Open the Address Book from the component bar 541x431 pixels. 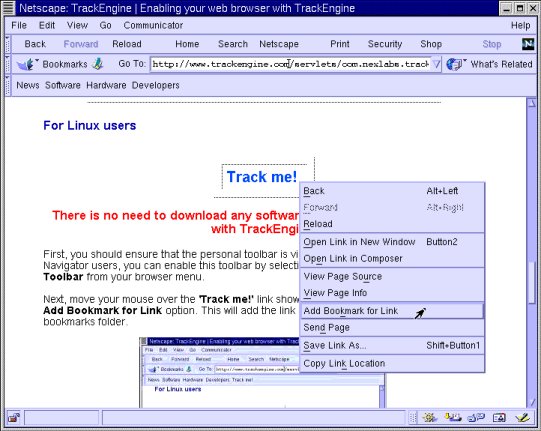click(x=499, y=418)
